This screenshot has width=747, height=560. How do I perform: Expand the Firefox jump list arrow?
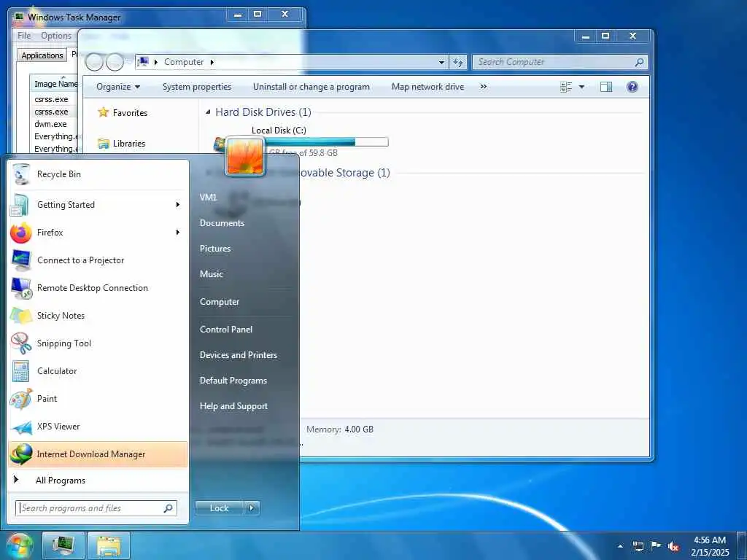(x=178, y=233)
